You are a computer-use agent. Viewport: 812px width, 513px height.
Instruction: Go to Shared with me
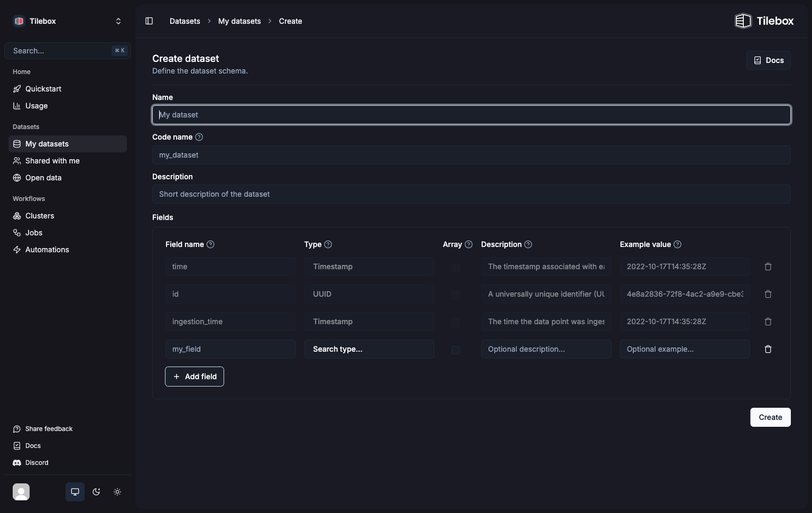[68, 161]
